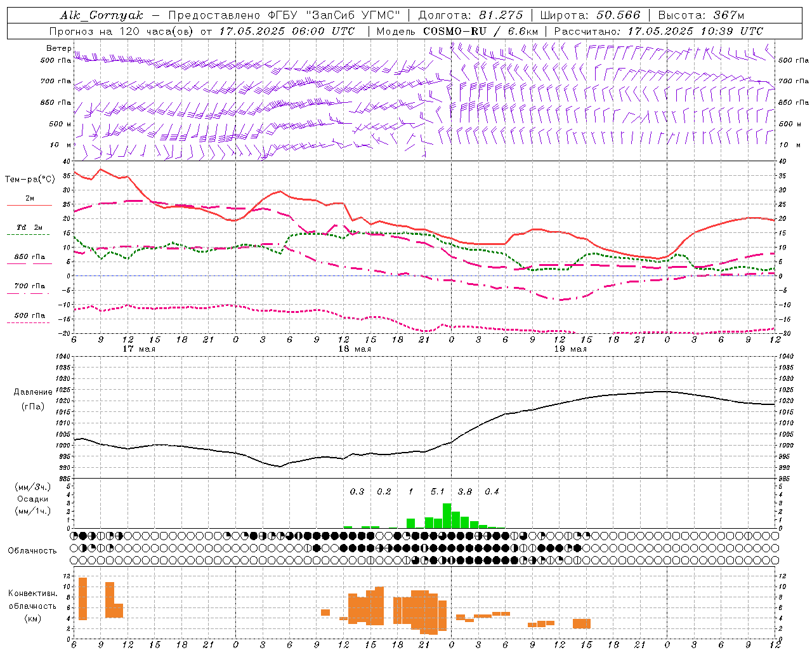The image size is (812, 650).
Task: Click the 0.3 precipitation total
Action: 357,491
